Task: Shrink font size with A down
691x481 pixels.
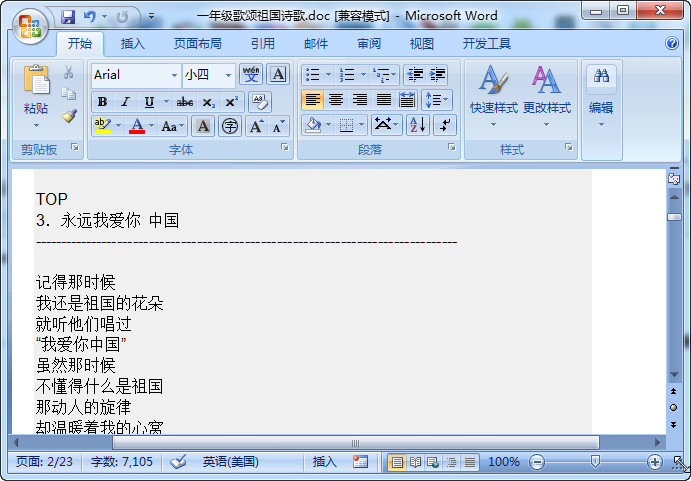Action: 279,126
